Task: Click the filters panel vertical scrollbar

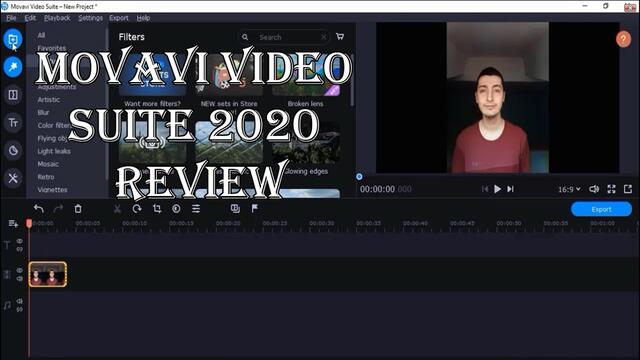Action: click(x=351, y=80)
